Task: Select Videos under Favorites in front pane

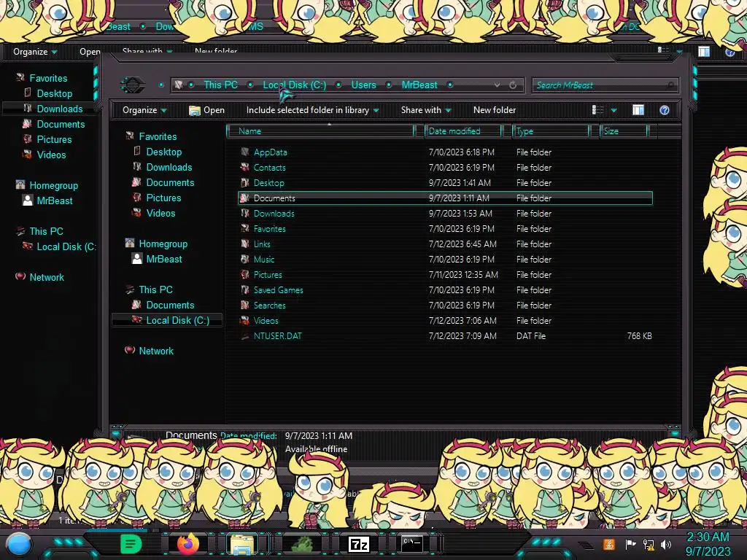Action: (x=160, y=213)
